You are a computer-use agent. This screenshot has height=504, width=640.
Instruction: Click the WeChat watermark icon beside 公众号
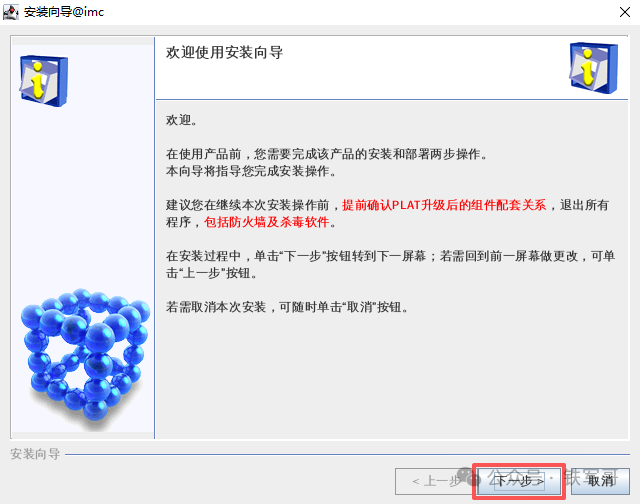pyautogui.click(x=468, y=476)
